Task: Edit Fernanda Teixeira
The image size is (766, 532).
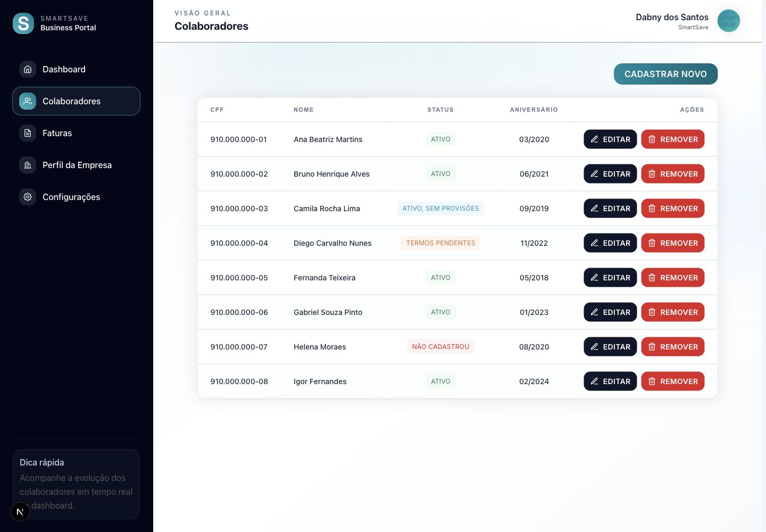Action: (610, 278)
